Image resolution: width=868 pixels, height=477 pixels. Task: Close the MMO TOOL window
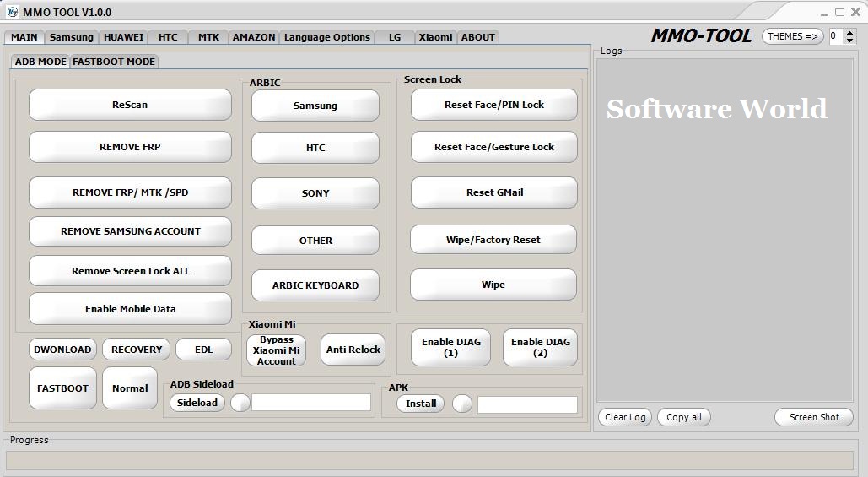pyautogui.click(x=855, y=12)
